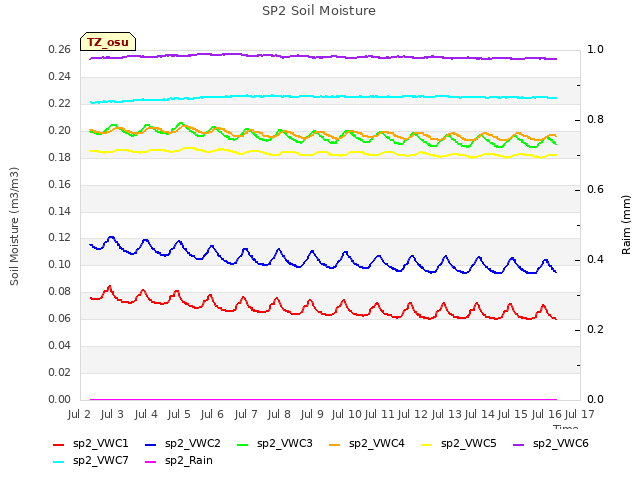
Task: Click the magenta sp2_Rain legend swatch
Action: pos(151,462)
